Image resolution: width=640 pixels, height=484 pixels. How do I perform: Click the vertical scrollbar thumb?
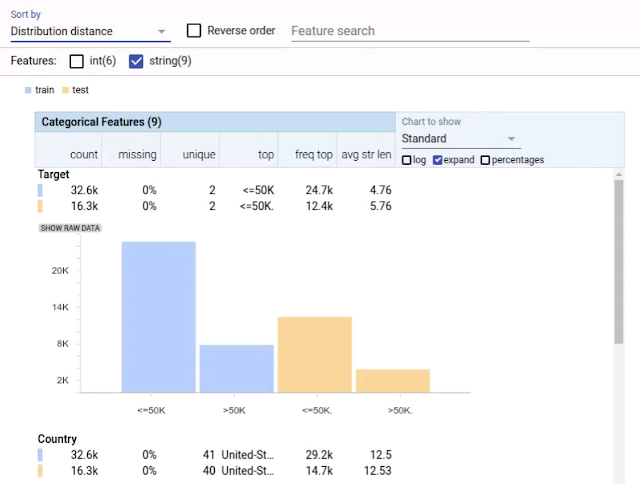(618, 258)
